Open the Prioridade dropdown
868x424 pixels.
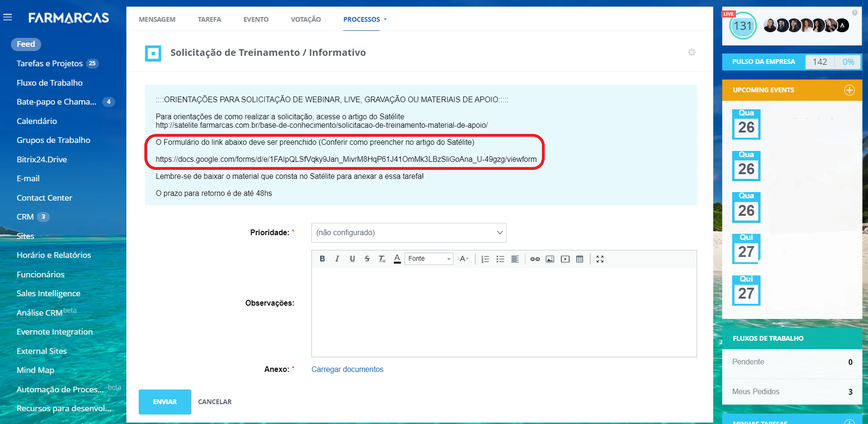[x=408, y=233]
